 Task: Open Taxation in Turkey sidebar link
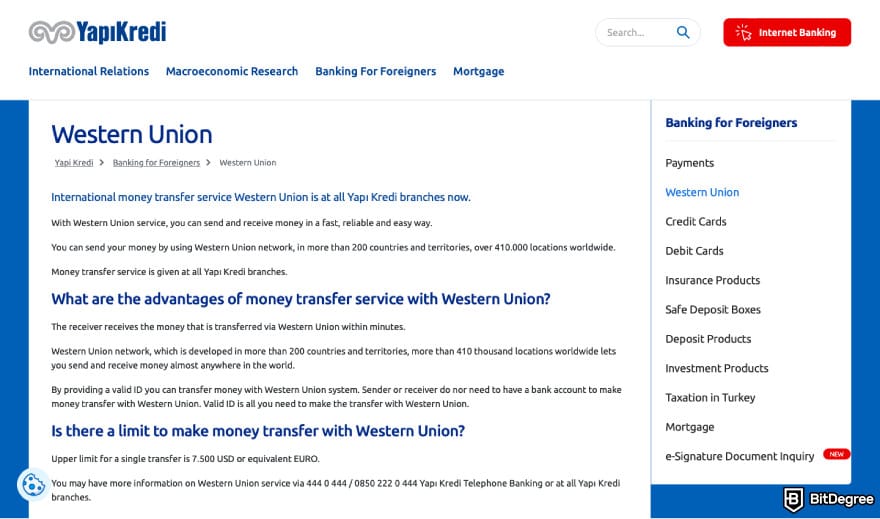(x=710, y=398)
